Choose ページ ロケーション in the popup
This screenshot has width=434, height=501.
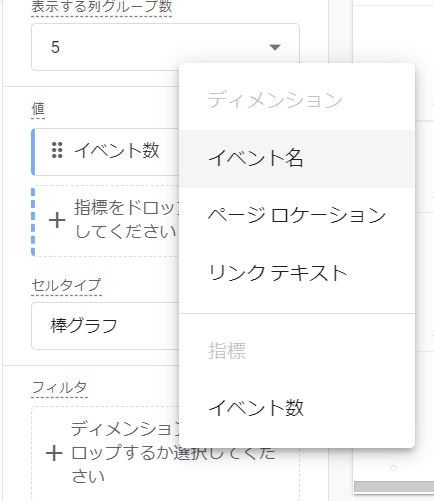click(297, 216)
